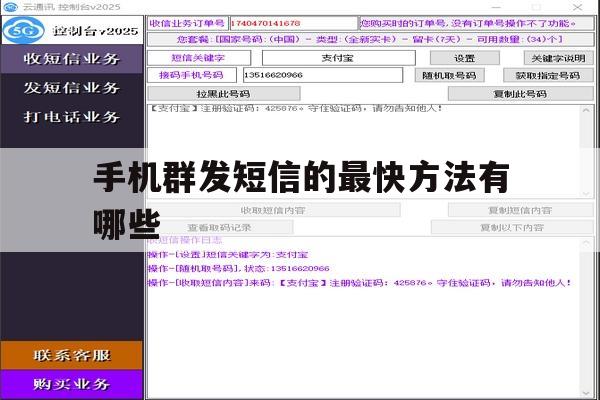
Task: Click 获取指定号码 button
Action: coord(548,75)
